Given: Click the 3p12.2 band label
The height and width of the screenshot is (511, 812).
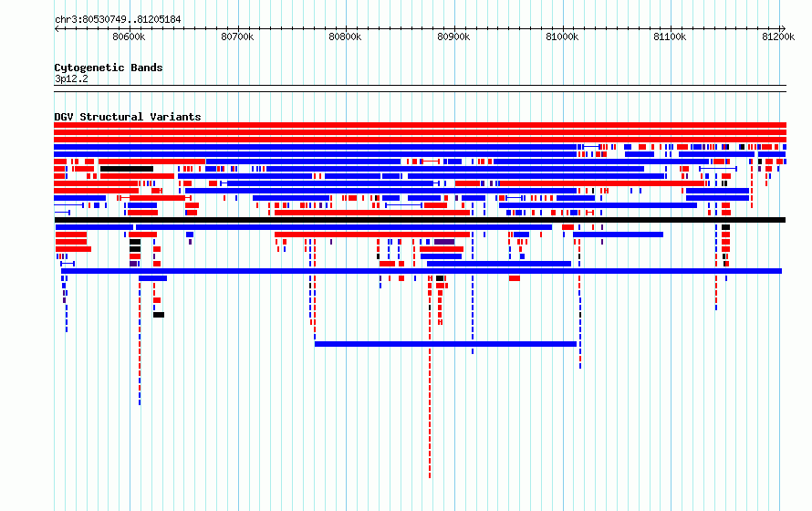Looking at the screenshot, I should click(x=71, y=78).
